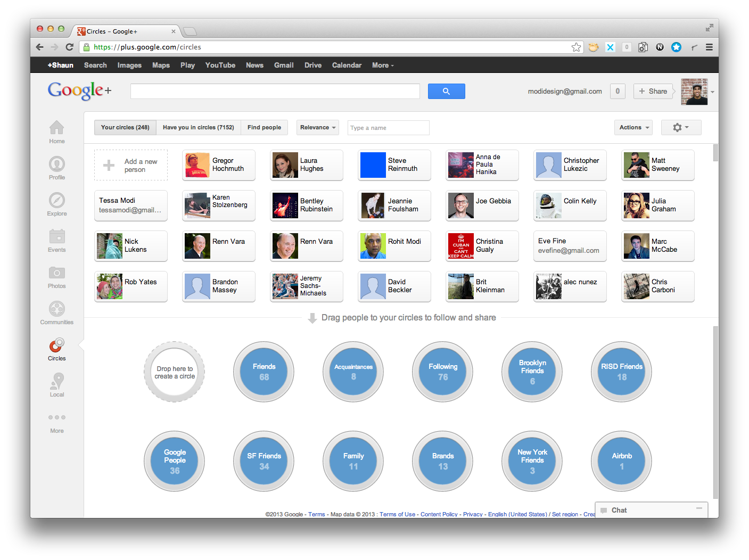Viewport: 749px width, 560px height.
Task: Open Calendar from the top bar
Action: coord(347,65)
